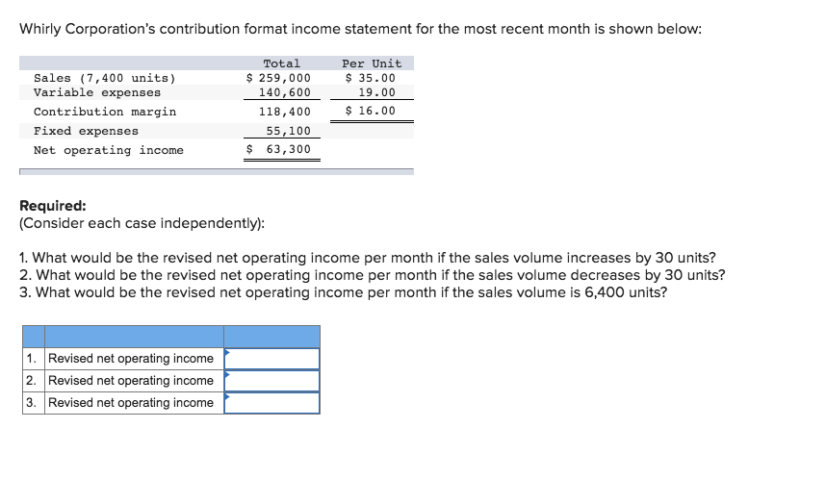Click answer field for question 1 income

point(271,359)
